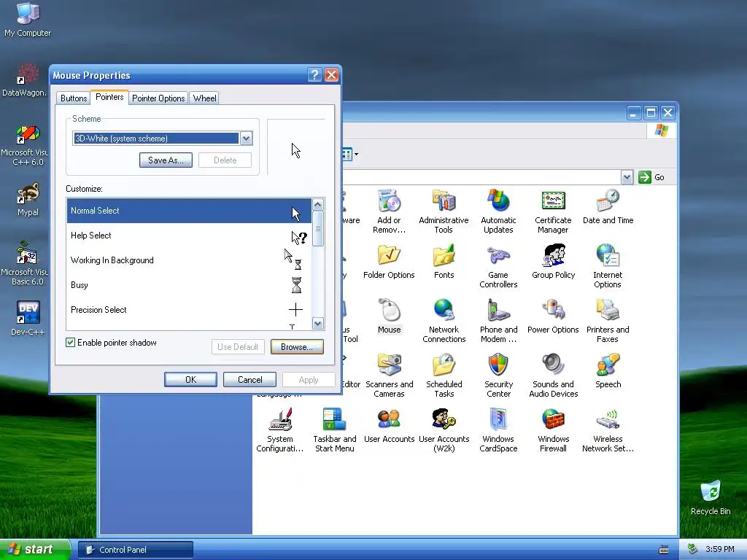
Task: Open My Computer desktop icon
Action: [28, 20]
